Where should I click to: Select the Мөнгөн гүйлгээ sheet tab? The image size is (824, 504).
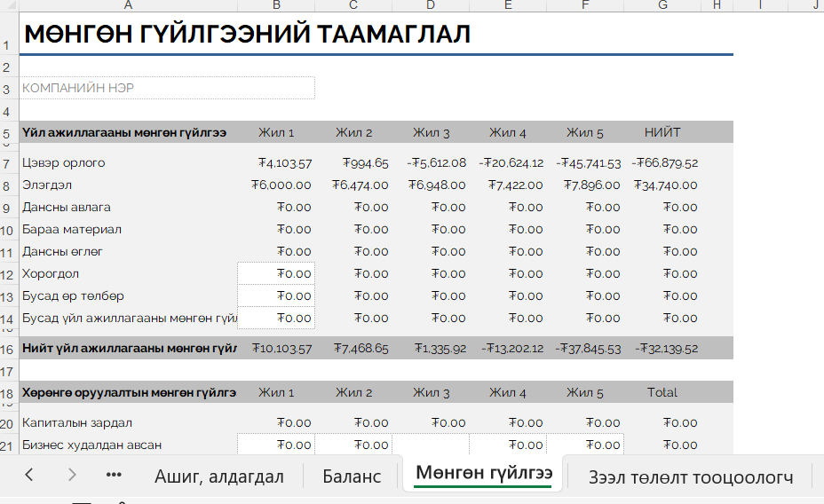coord(484,474)
